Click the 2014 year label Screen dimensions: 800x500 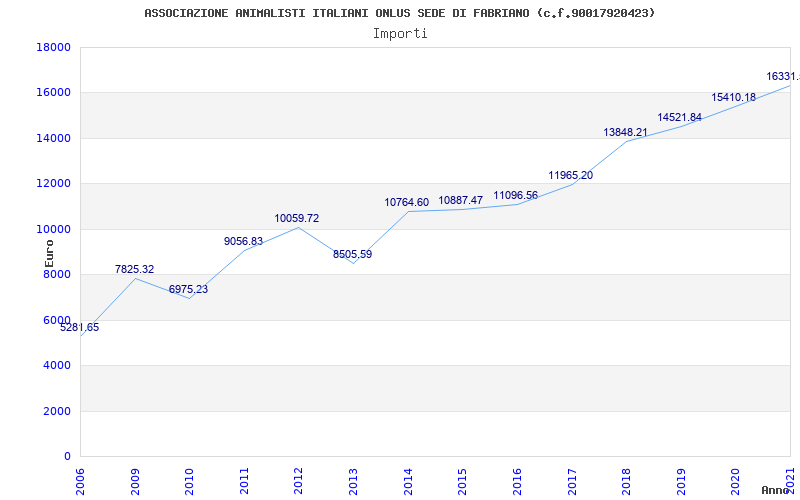click(x=408, y=481)
